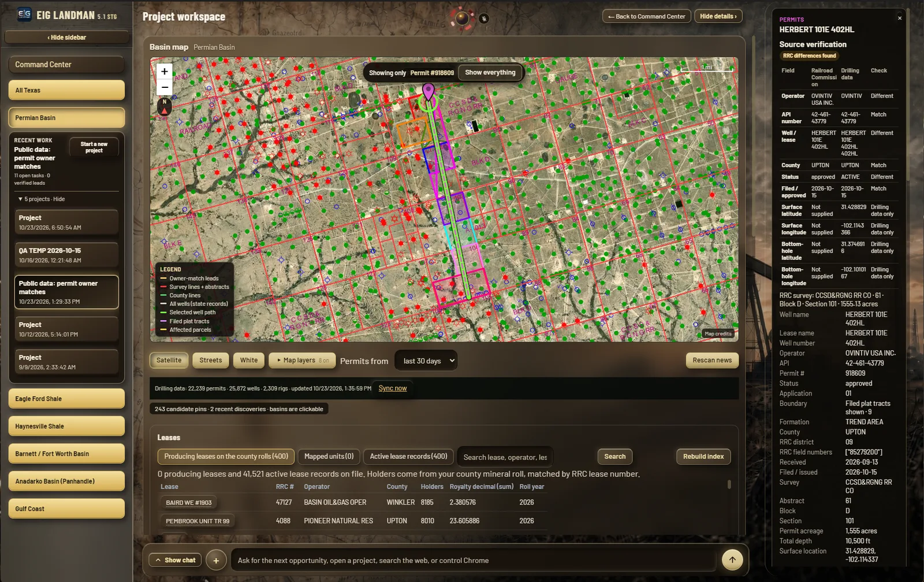The width and height of the screenshot is (924, 582).
Task: Click the glowing assistant orb icon
Action: pos(462,18)
